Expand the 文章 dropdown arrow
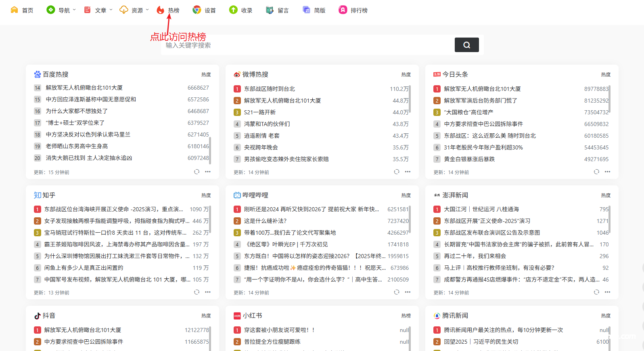 (x=111, y=10)
